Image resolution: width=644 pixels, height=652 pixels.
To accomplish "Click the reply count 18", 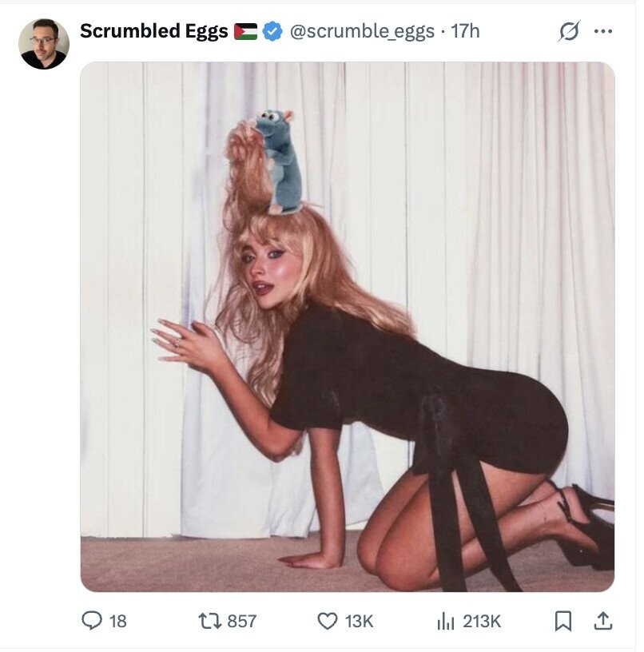I will [x=117, y=621].
